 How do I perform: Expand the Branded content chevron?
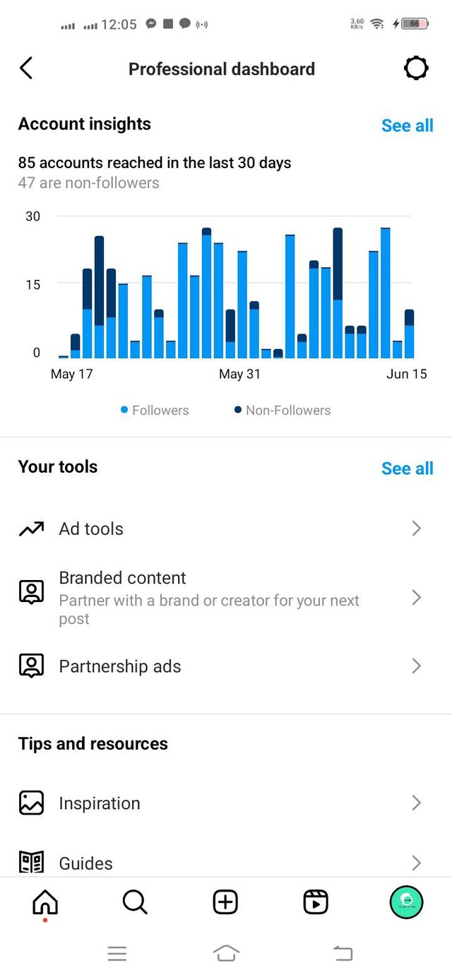[x=417, y=598]
